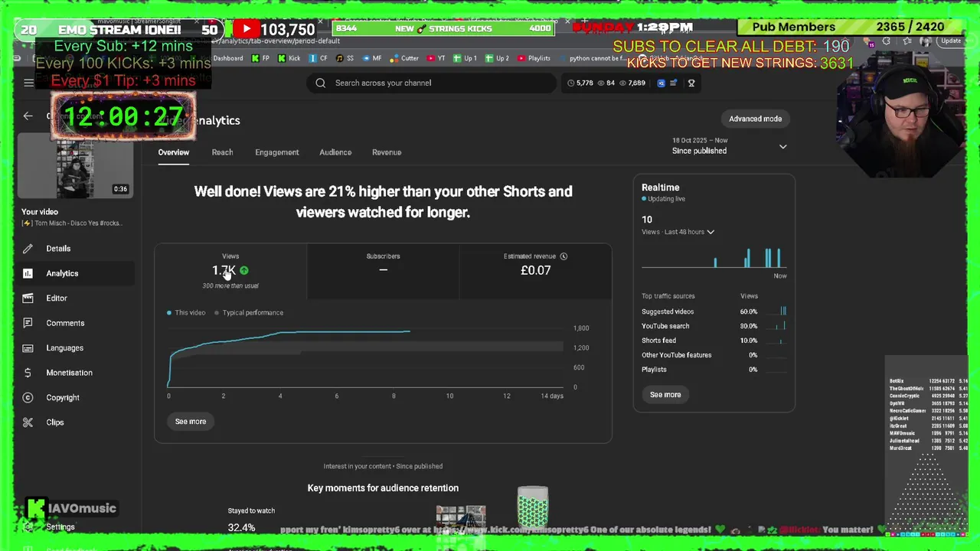Open the Since published chevron arrow
Image resolution: width=980 pixels, height=551 pixels.
[x=782, y=146]
